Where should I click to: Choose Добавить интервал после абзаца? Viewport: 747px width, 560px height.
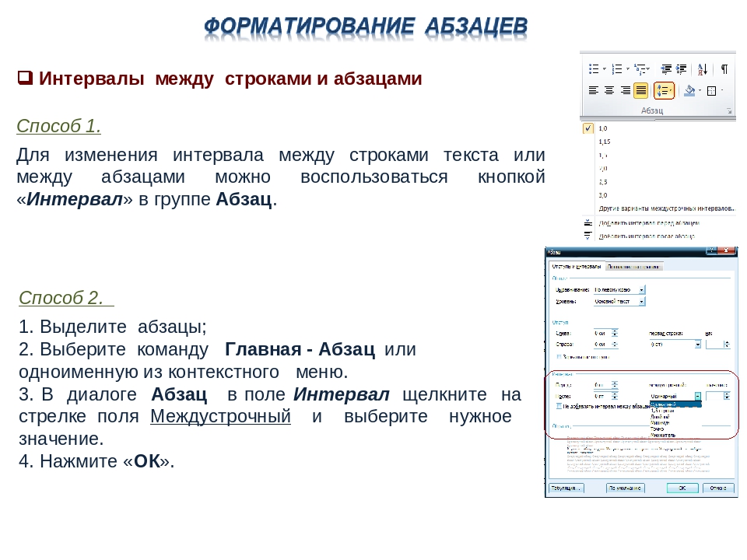tap(647, 236)
